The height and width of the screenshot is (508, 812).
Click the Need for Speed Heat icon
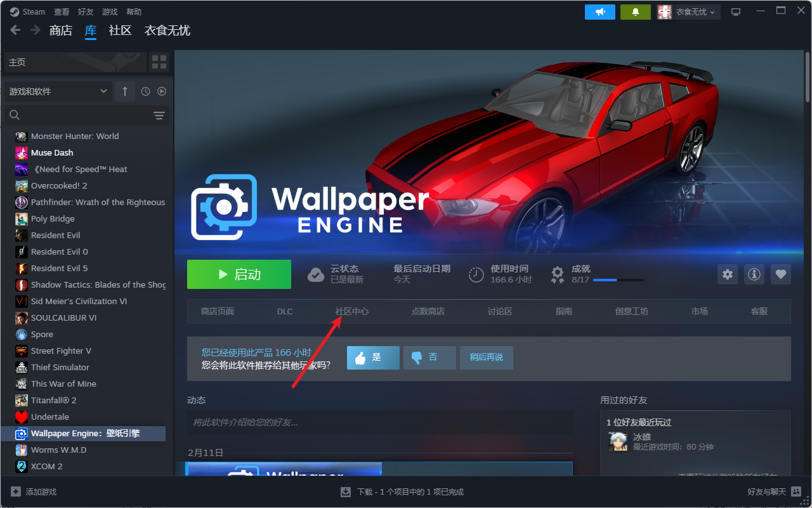pyautogui.click(x=22, y=169)
